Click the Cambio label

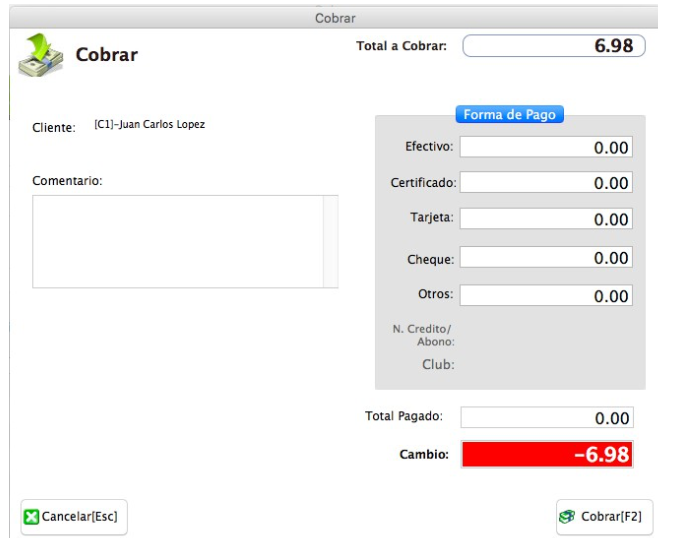(424, 454)
